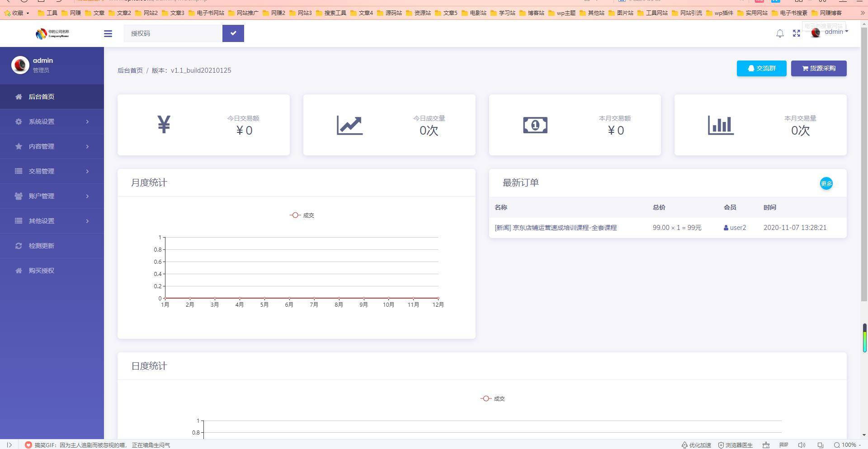Viewport: 868px width, 449px height.
Task: Click the 99.00 × 1 = 99元 price cell
Action: 677,228
